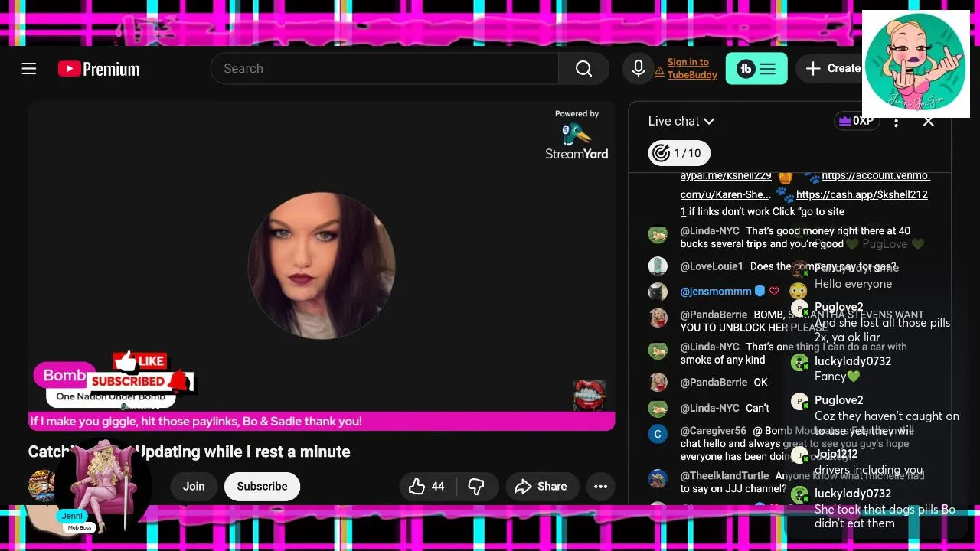Viewport: 980px width, 551px height.
Task: Expand the Live chat mode dropdown
Action: (681, 121)
